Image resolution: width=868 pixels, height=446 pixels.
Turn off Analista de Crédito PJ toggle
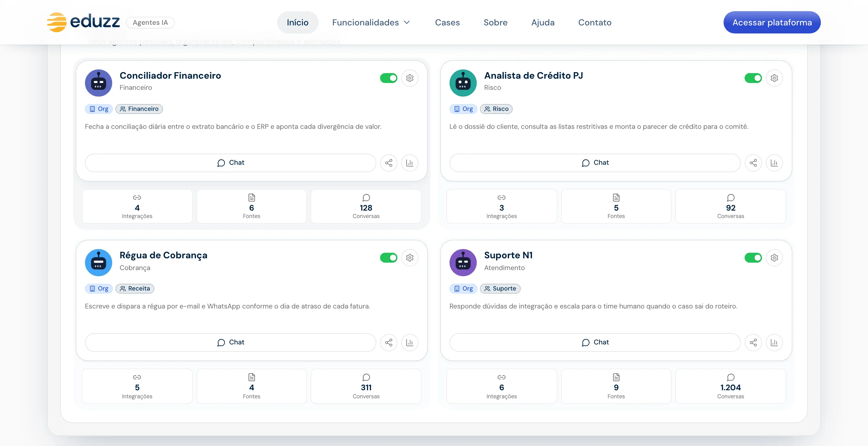[753, 78]
